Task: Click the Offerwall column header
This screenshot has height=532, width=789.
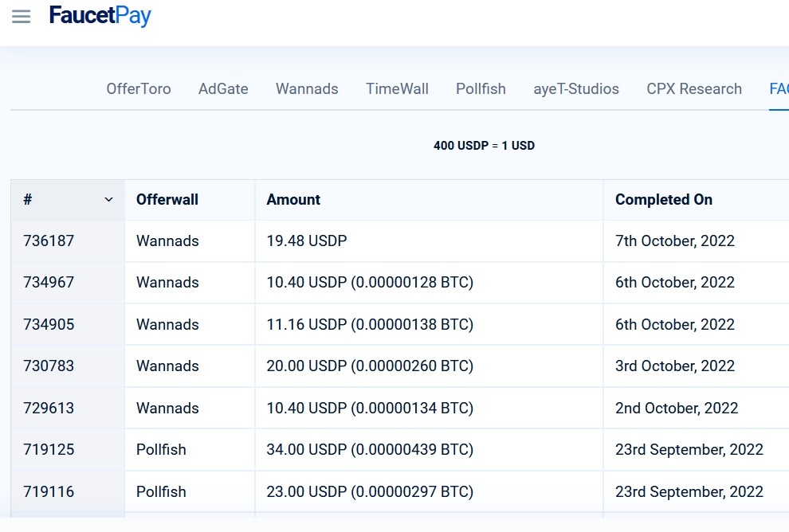Action: click(167, 200)
